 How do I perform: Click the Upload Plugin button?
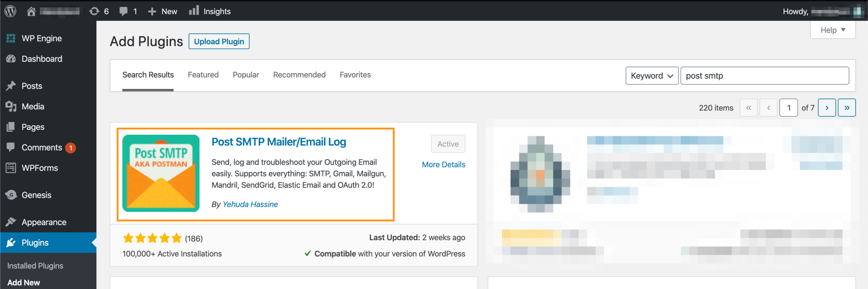coord(219,41)
